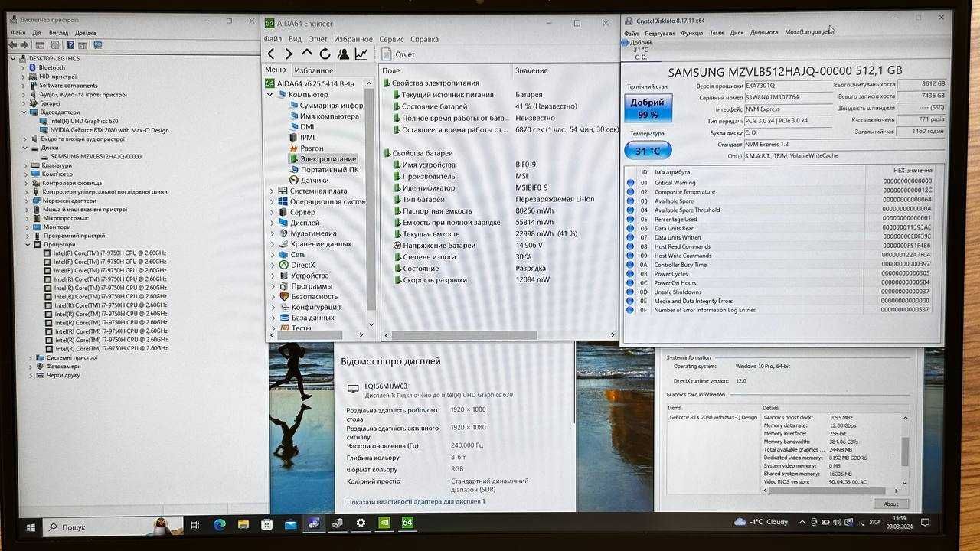Open Функція menu in CrystalDiskInfo

(691, 33)
